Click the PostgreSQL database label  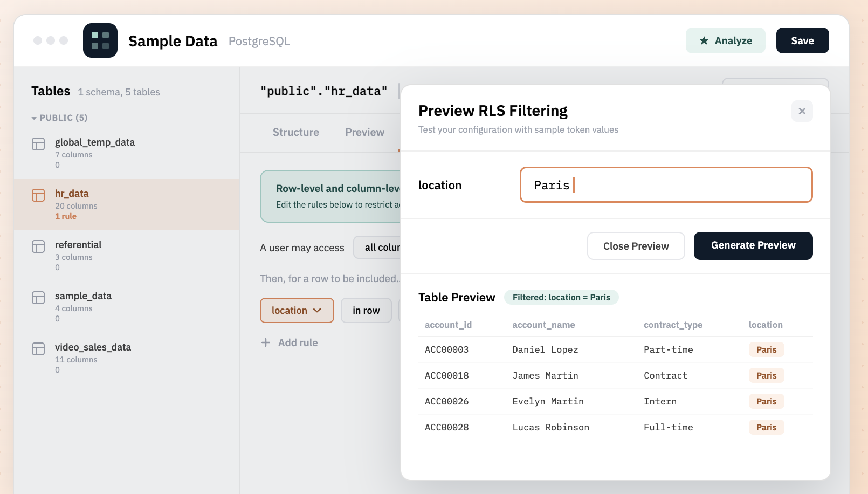pos(259,41)
